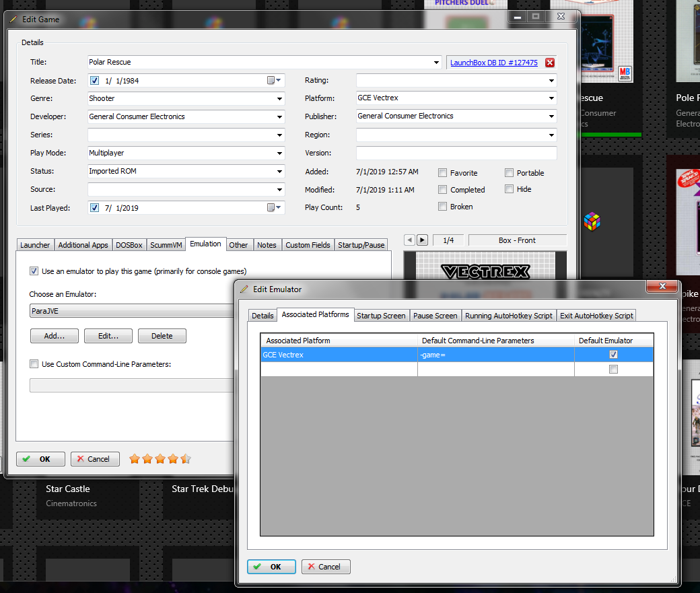This screenshot has height=593, width=700.
Task: Show next image with right arrow
Action: pyautogui.click(x=422, y=240)
